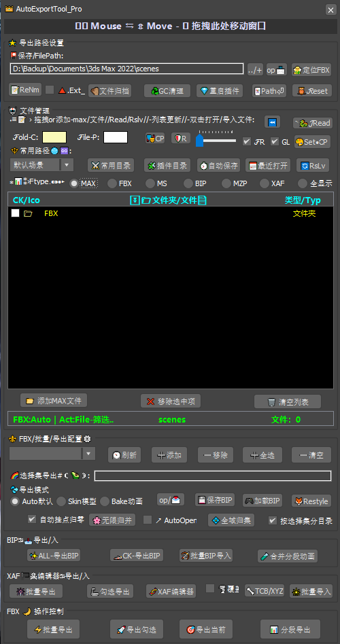Click the 分段导出 segment export button
The width and height of the screenshot is (340, 644).
coord(290,629)
